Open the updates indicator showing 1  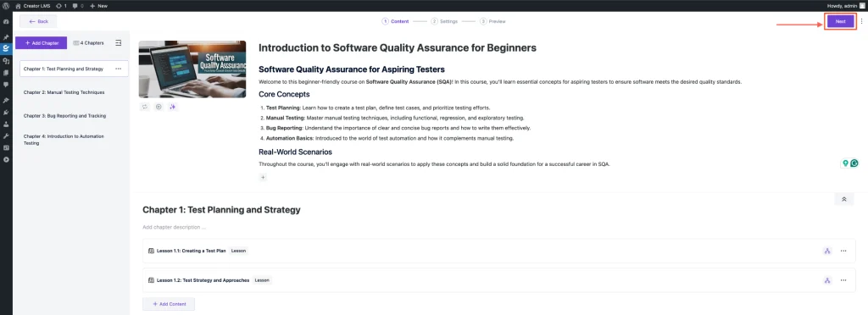coord(61,6)
